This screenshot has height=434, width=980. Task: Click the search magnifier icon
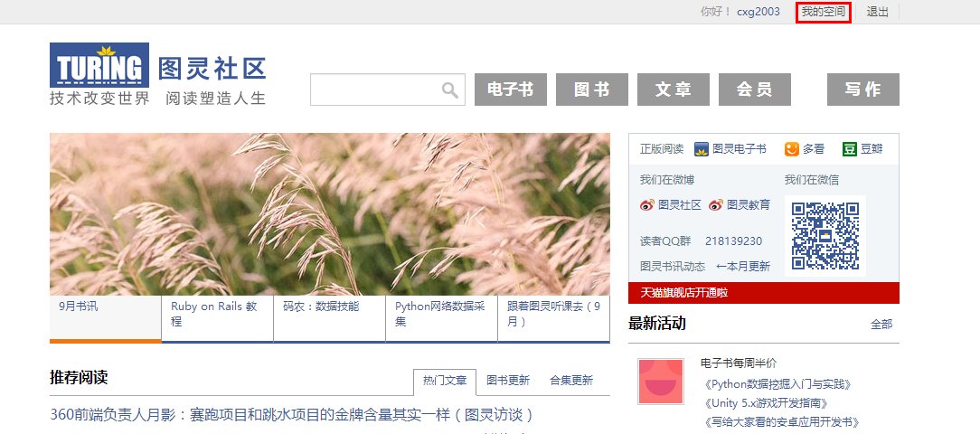(449, 90)
